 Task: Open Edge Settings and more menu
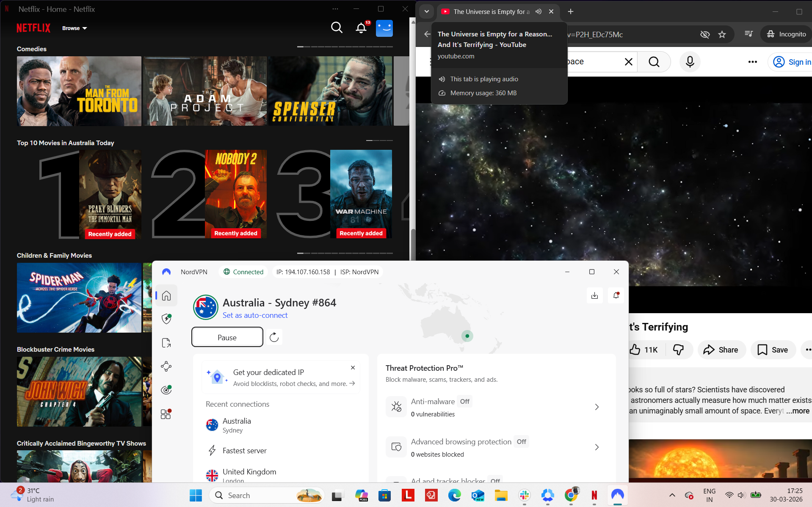(x=752, y=62)
